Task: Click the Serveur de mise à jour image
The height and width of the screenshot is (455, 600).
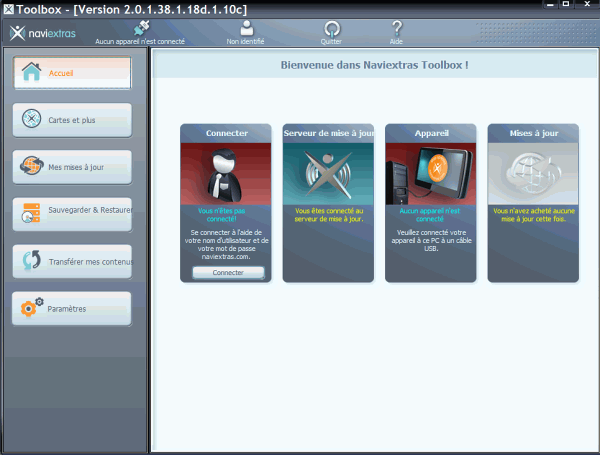Action: pos(329,173)
